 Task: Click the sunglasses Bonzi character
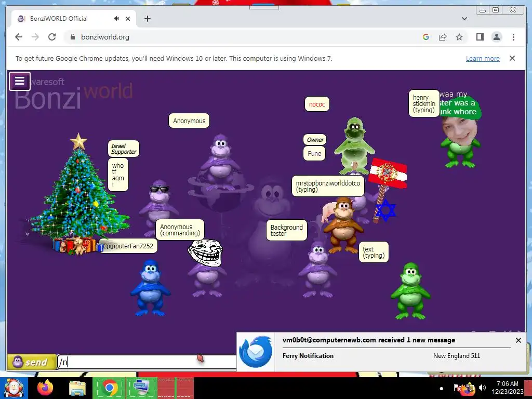pos(158,208)
